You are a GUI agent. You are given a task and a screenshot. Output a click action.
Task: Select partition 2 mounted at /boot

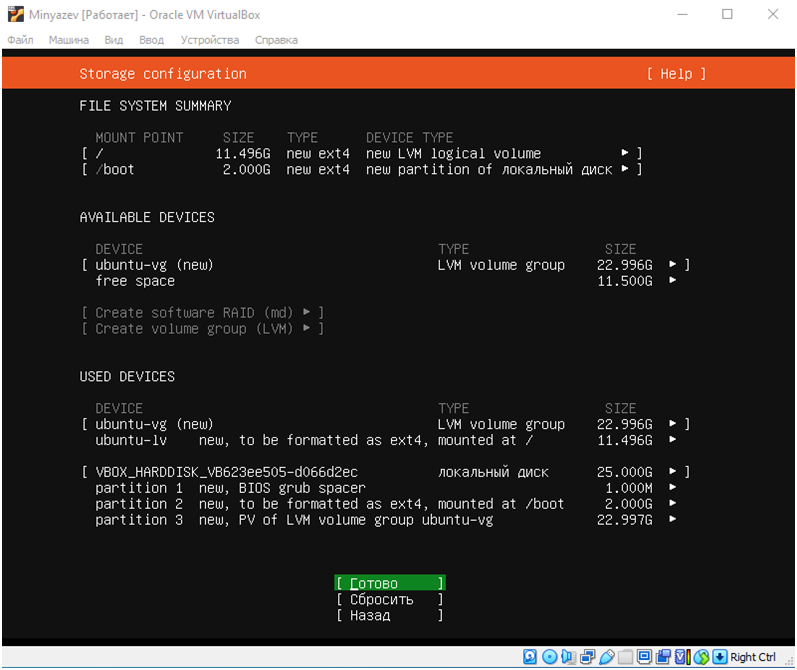click(385, 504)
